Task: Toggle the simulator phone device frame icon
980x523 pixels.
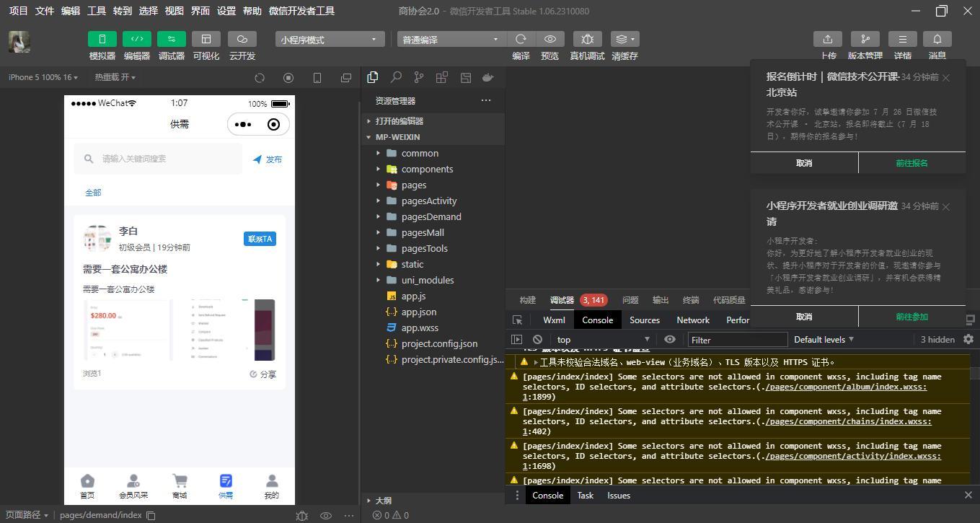Action: pos(317,78)
